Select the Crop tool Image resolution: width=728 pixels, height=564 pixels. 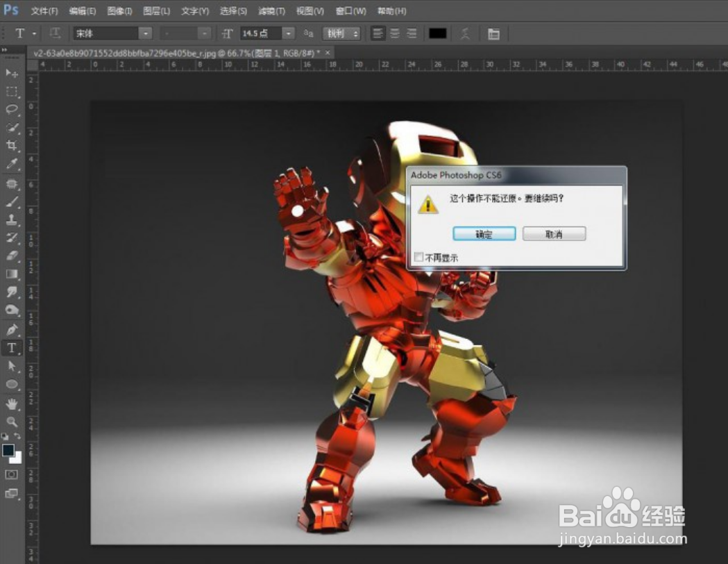coord(12,145)
